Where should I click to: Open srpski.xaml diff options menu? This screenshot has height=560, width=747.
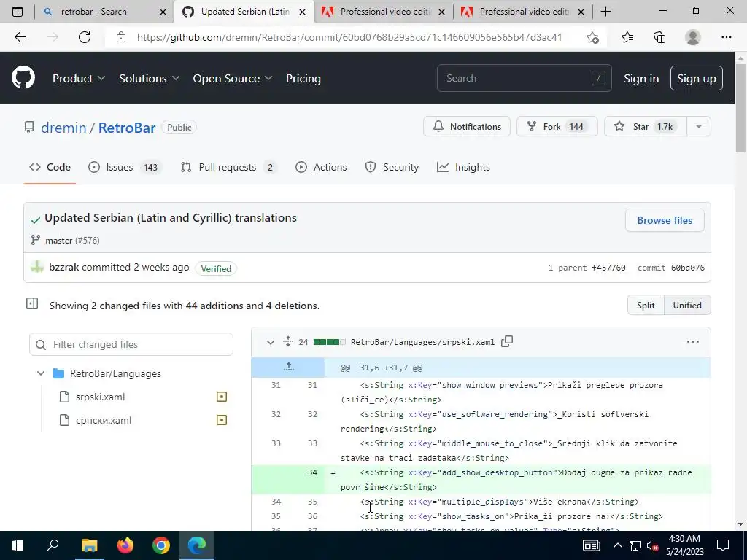coord(693,341)
